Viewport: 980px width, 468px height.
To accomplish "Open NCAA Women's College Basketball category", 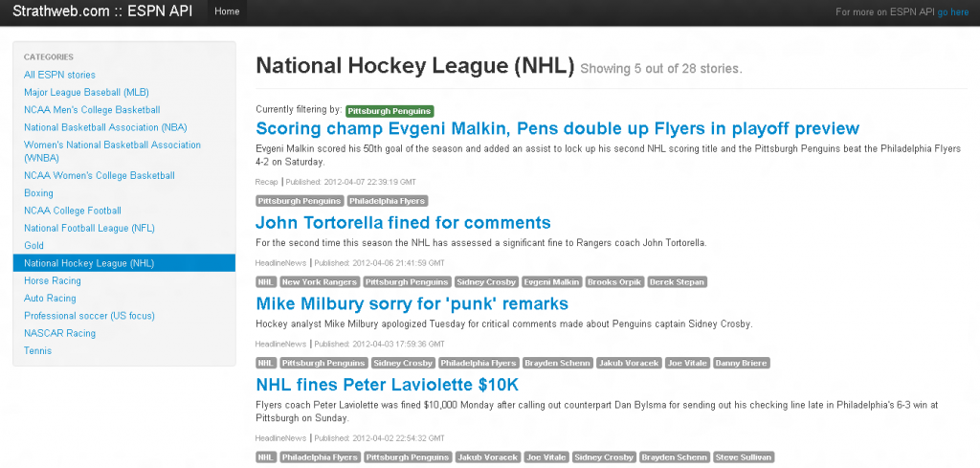I will coord(100,175).
